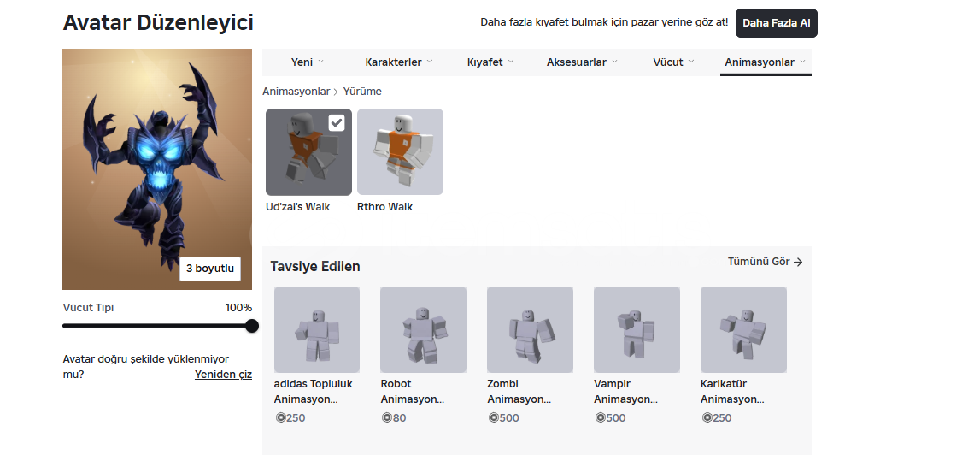Image resolution: width=980 pixels, height=467 pixels.
Task: Open the adidas Topluluk animation item
Action: [x=317, y=329]
